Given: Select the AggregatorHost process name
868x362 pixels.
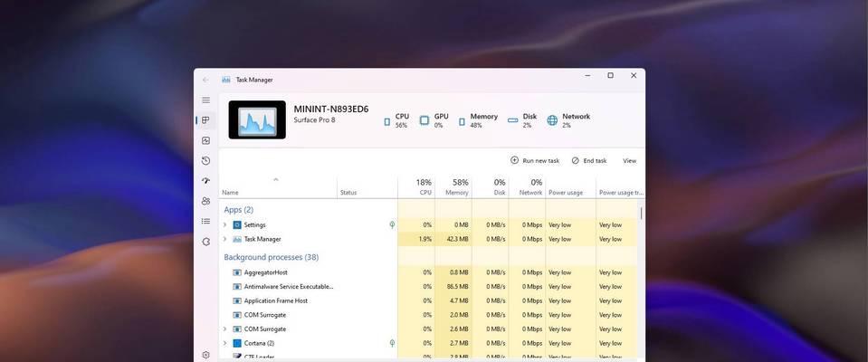Looking at the screenshot, I should click(266, 272).
